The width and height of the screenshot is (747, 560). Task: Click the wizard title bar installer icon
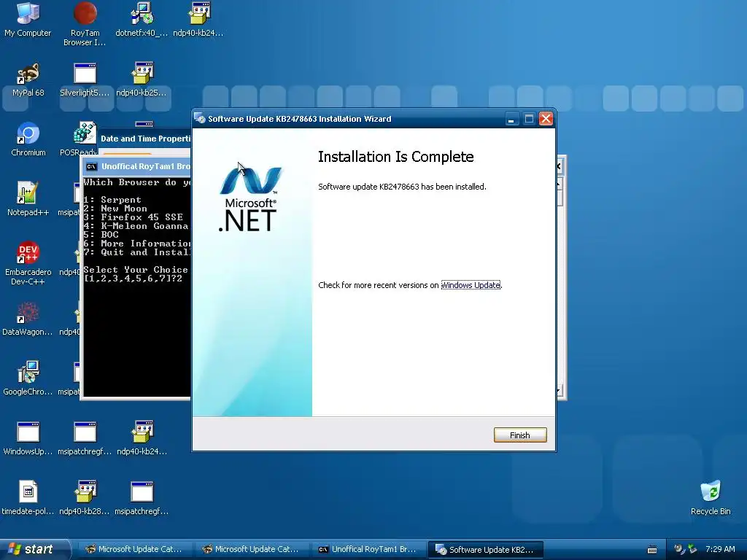point(200,119)
